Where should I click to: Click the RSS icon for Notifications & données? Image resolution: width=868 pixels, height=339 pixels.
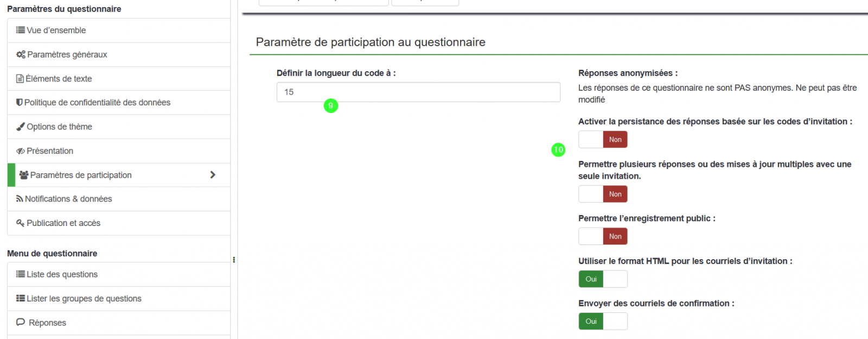20,199
